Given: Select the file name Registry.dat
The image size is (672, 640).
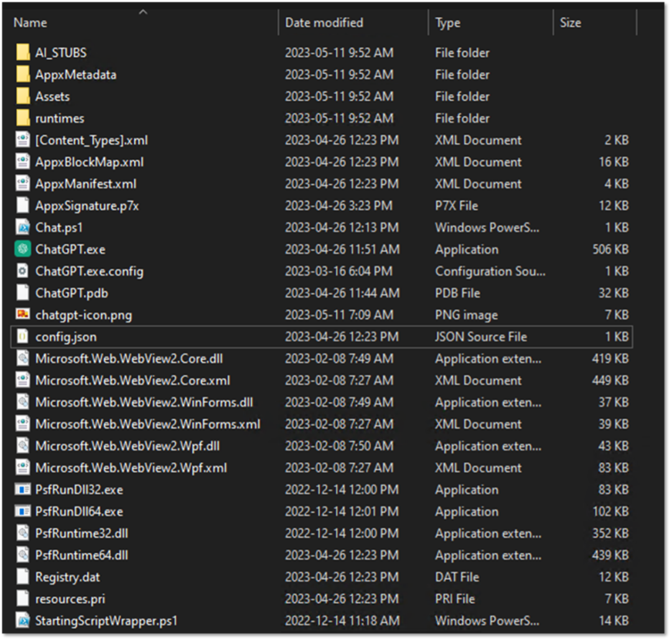Looking at the screenshot, I should click(x=67, y=577).
